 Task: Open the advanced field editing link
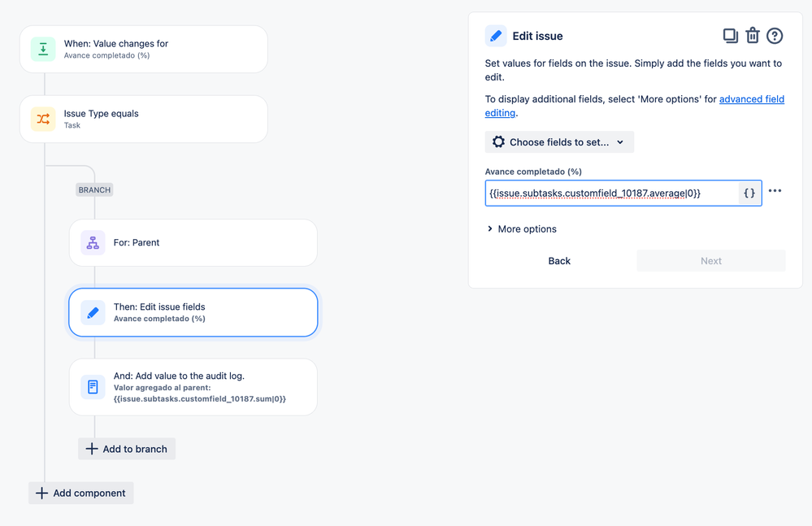point(634,106)
